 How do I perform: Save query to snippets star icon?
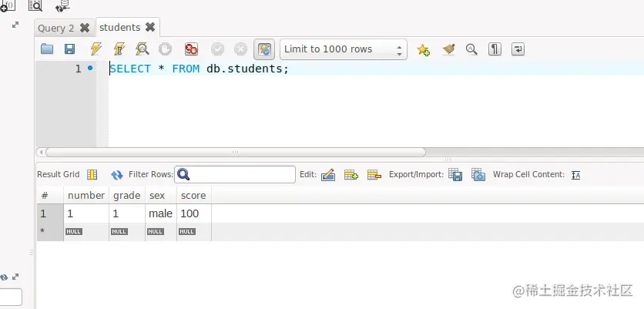pyautogui.click(x=424, y=50)
